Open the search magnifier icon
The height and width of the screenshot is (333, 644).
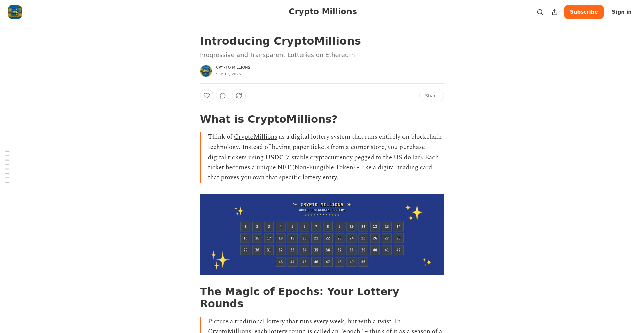[540, 12]
